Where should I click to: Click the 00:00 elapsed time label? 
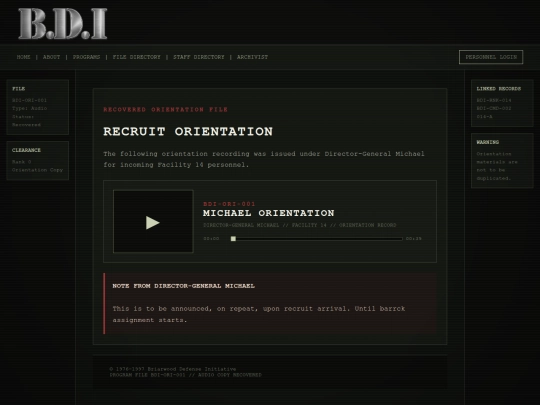tap(211, 239)
